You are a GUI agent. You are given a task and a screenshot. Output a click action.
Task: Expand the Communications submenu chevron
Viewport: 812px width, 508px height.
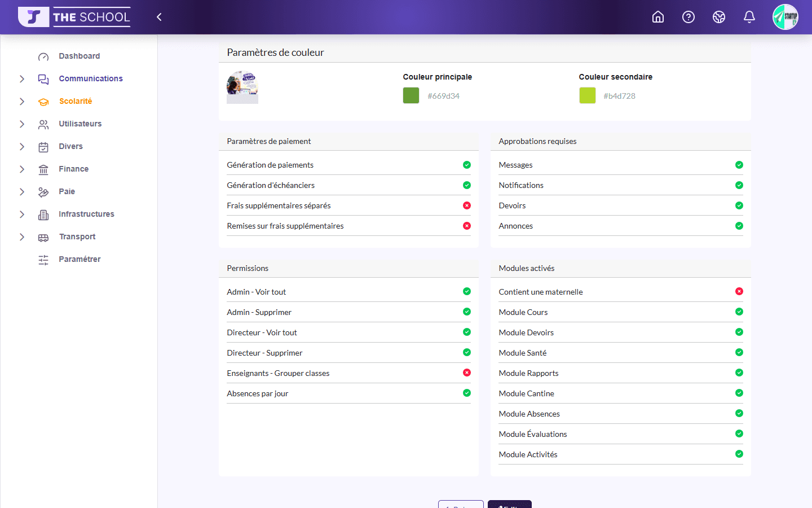point(22,79)
